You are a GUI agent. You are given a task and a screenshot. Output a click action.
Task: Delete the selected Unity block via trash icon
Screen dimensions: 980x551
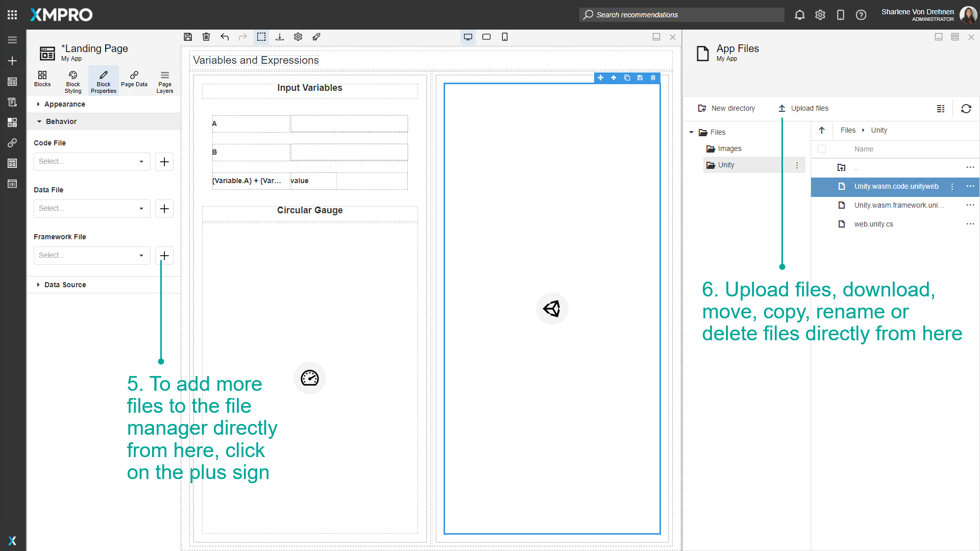(653, 78)
